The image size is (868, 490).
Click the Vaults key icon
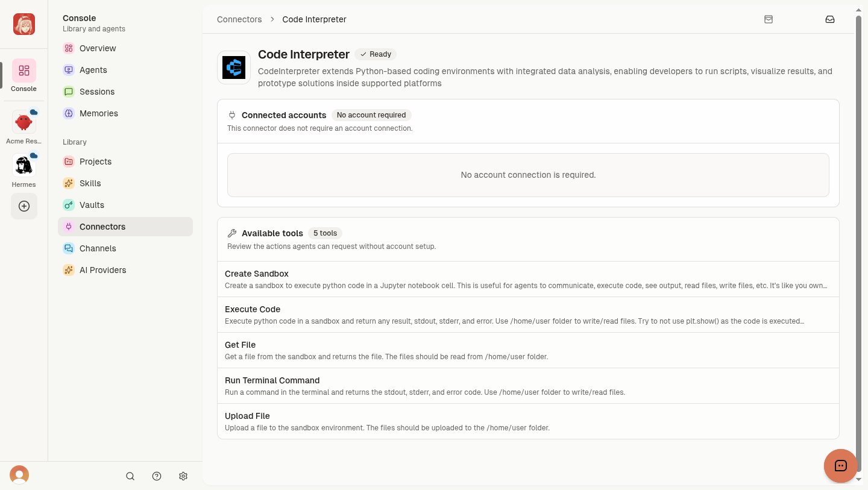69,205
